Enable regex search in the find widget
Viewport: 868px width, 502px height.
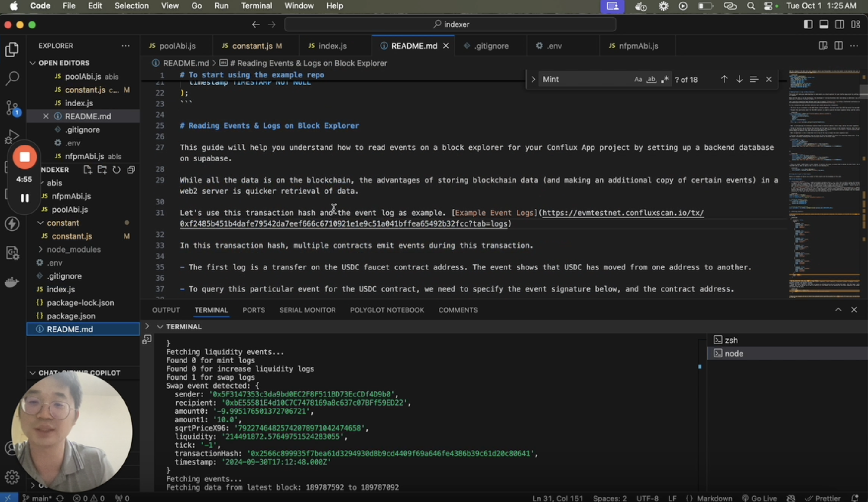pyautogui.click(x=665, y=79)
